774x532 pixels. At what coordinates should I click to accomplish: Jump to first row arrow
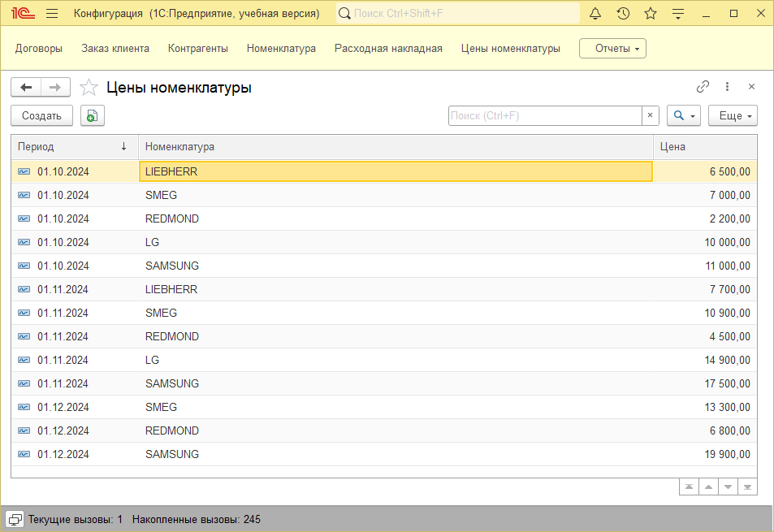tap(689, 487)
